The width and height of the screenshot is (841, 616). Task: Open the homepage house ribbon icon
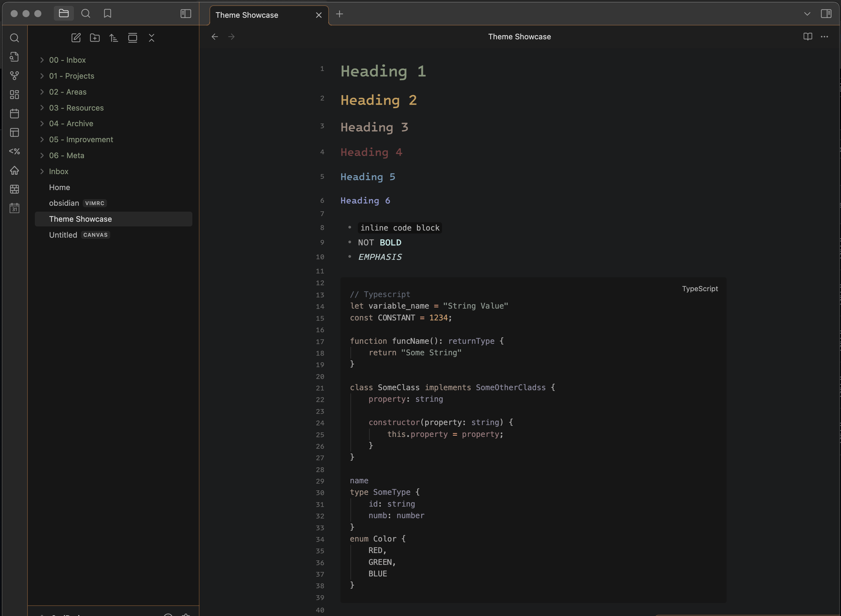point(14,171)
